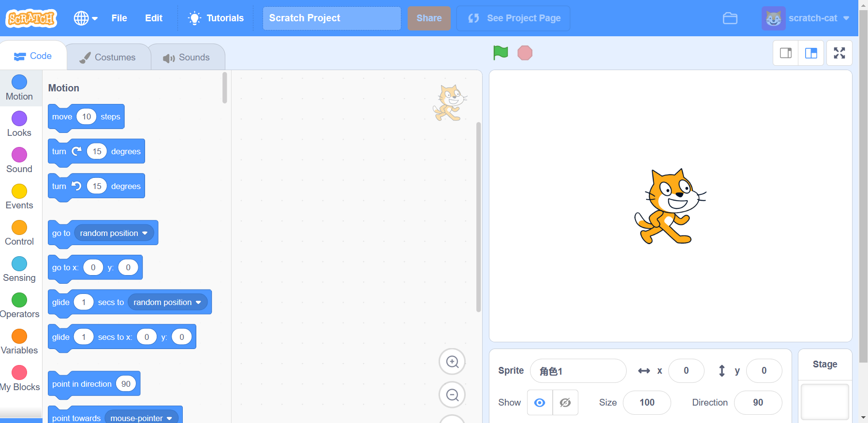Select the Motion category
This screenshot has height=423, width=868.
[19, 88]
